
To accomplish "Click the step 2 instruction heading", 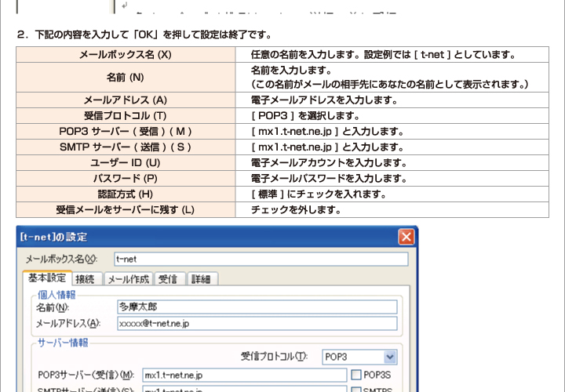I will click(144, 34).
